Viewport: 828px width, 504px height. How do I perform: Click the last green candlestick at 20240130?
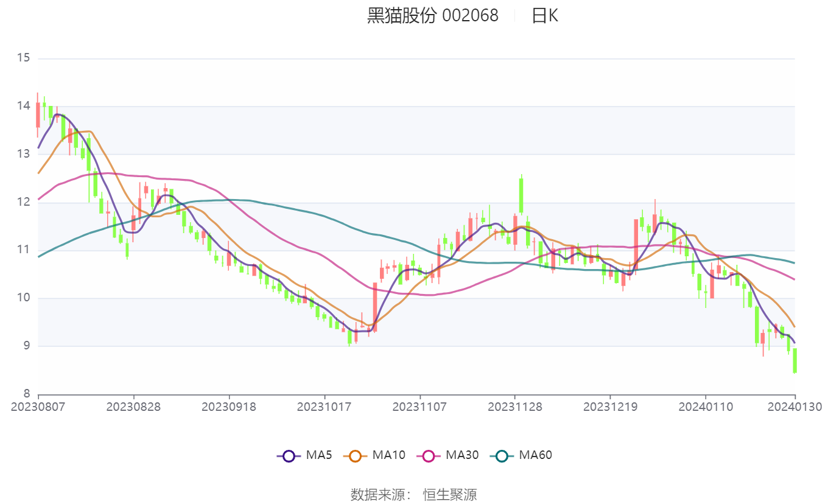coord(795,360)
